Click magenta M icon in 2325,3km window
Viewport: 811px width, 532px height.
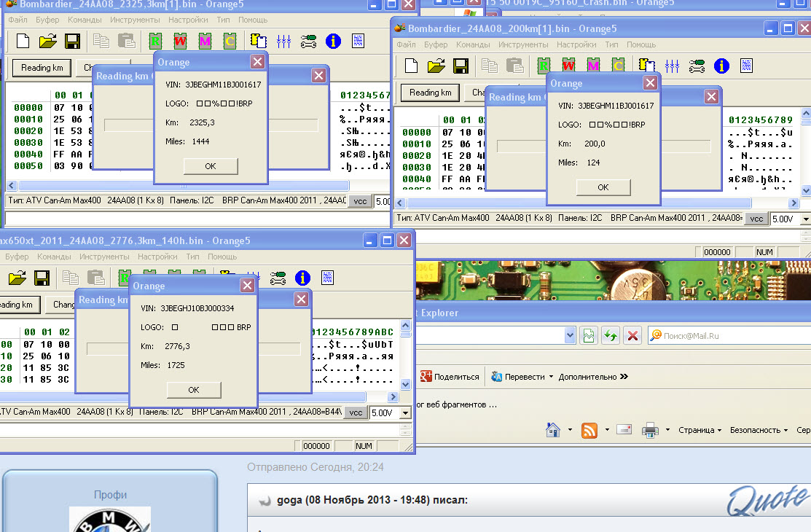205,41
